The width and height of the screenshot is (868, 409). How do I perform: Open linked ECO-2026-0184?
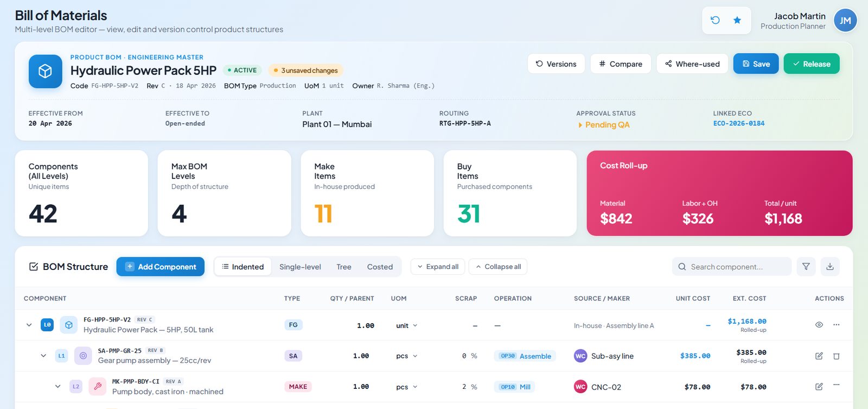tap(739, 123)
